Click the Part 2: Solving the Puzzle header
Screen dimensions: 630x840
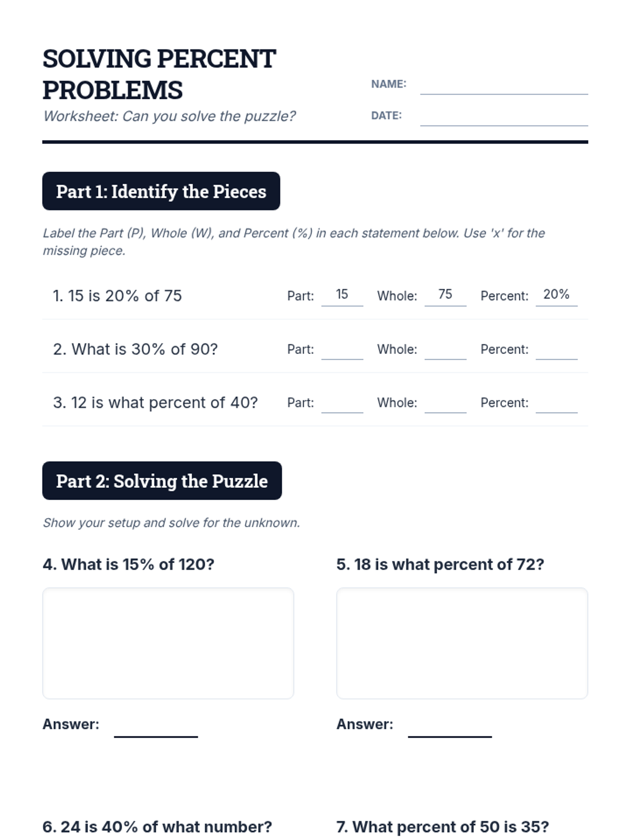(162, 481)
